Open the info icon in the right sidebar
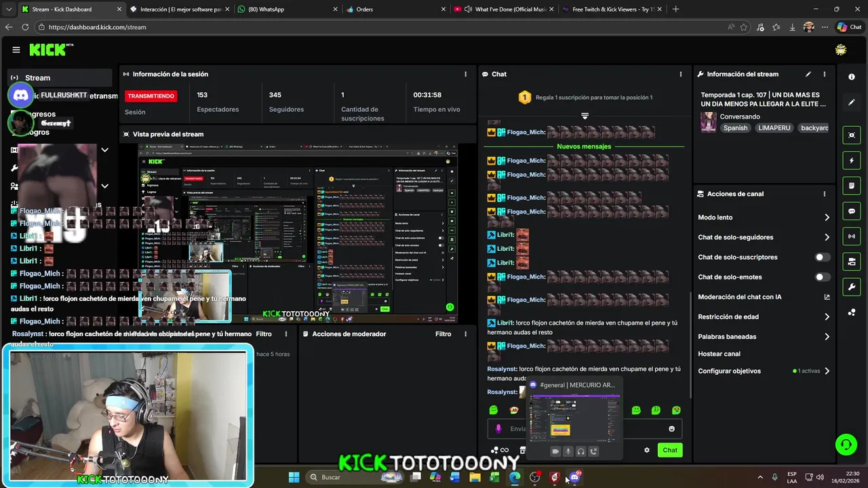This screenshot has width=868, height=488. (x=852, y=77)
